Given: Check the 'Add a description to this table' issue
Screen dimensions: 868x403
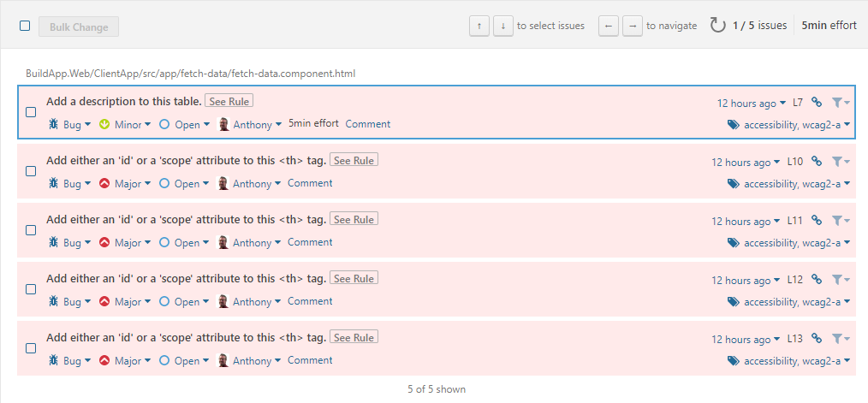Looking at the screenshot, I should [x=31, y=112].
